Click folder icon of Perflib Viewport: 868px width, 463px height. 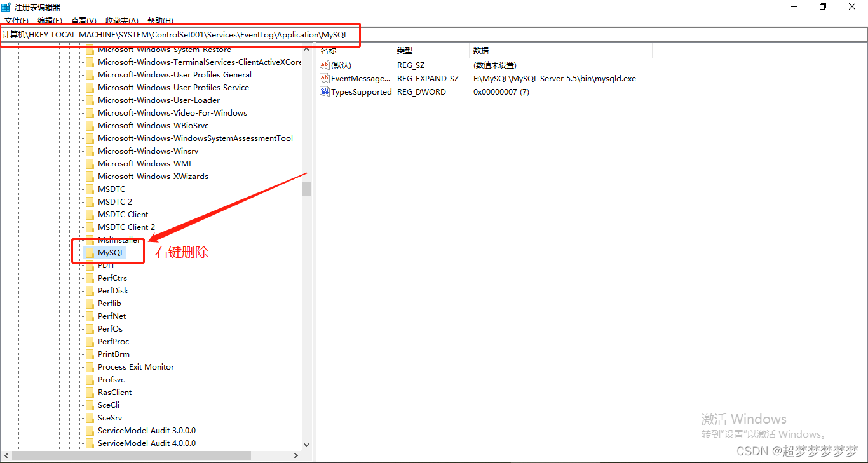(90, 304)
